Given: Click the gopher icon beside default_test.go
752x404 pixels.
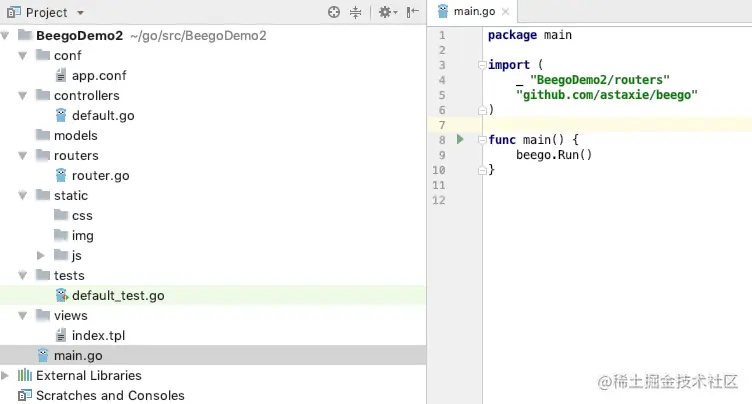Looking at the screenshot, I should click(61, 295).
